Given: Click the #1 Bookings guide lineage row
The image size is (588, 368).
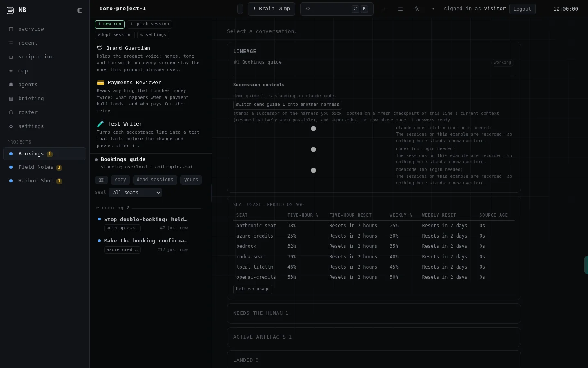Looking at the screenshot, I should point(374,63).
